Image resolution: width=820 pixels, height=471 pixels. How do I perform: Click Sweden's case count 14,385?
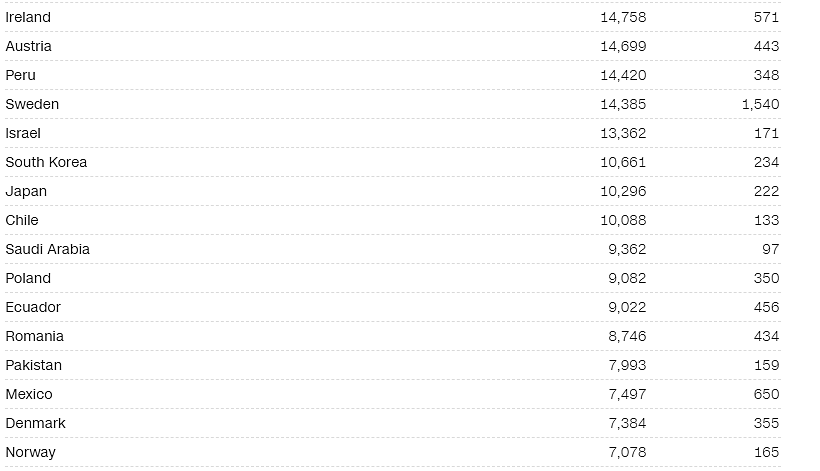pyautogui.click(x=623, y=105)
